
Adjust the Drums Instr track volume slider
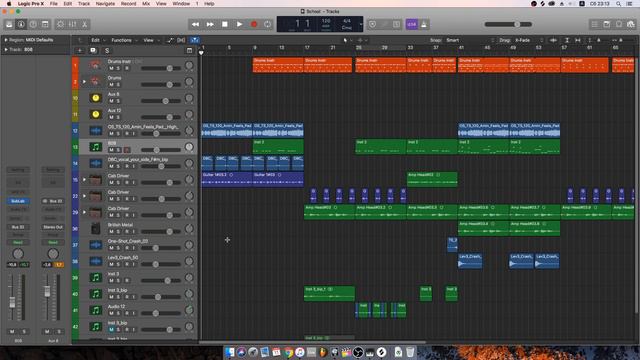tap(161, 68)
